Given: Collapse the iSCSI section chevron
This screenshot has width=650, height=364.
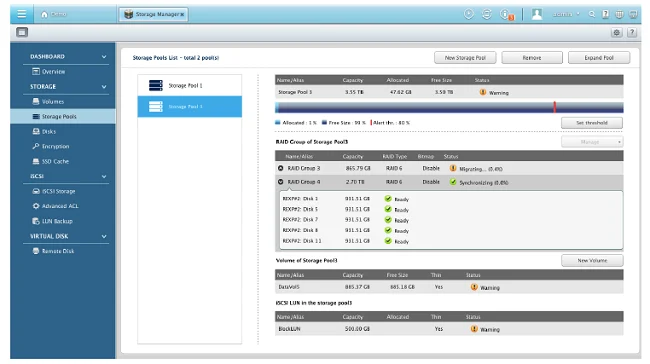Looking at the screenshot, I should [x=104, y=176].
